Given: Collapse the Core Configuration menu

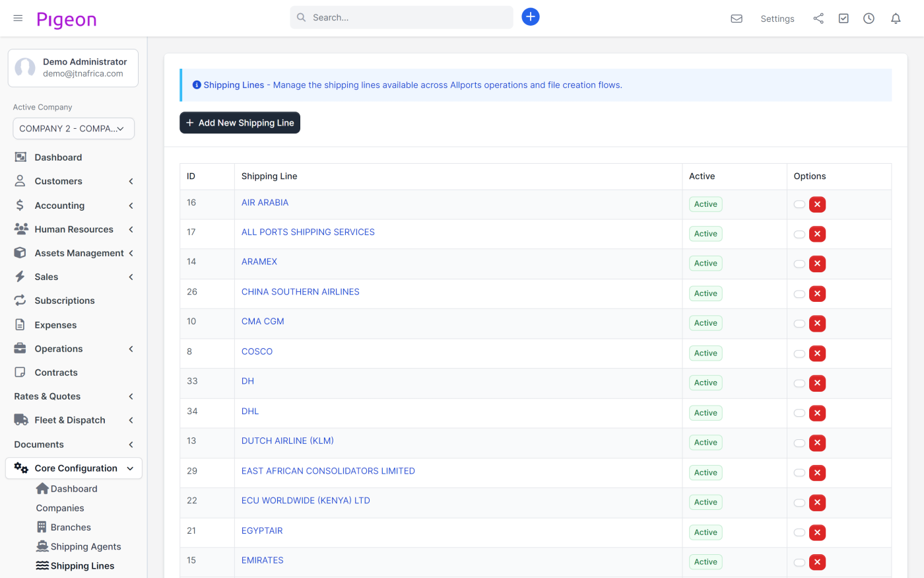Looking at the screenshot, I should point(74,468).
